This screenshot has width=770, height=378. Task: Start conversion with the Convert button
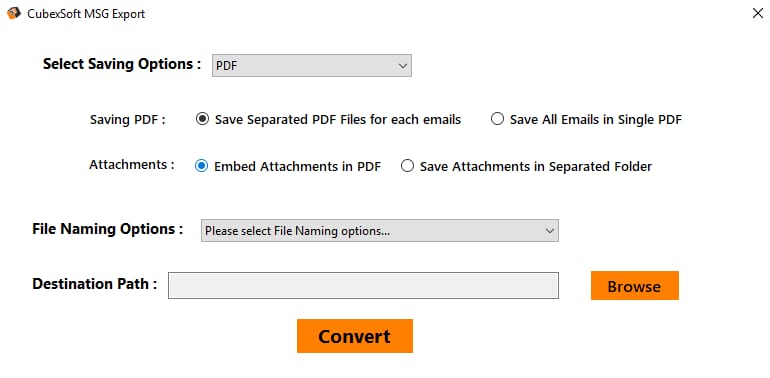tap(355, 336)
